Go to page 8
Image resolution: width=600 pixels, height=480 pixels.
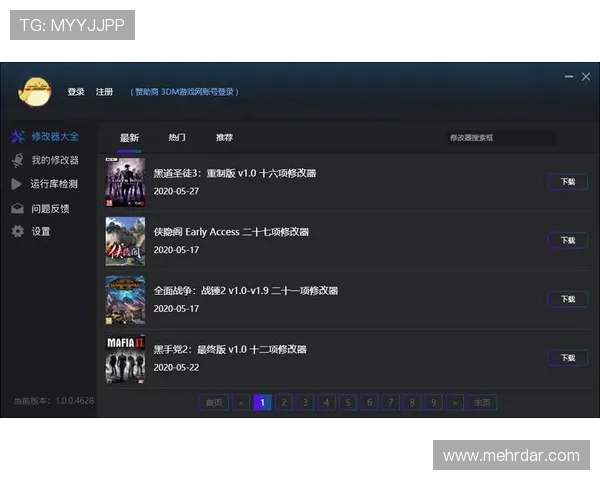[x=412, y=403]
